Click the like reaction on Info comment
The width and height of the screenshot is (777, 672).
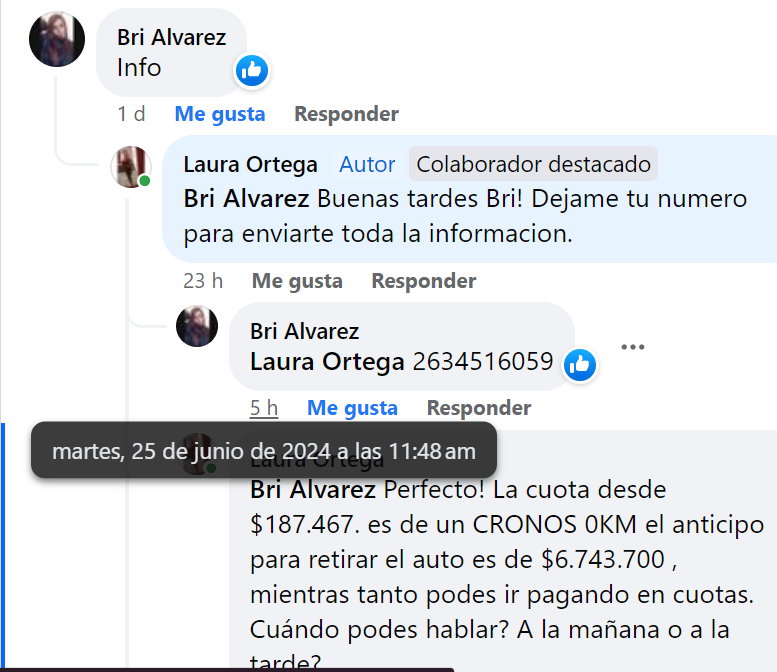pos(252,70)
